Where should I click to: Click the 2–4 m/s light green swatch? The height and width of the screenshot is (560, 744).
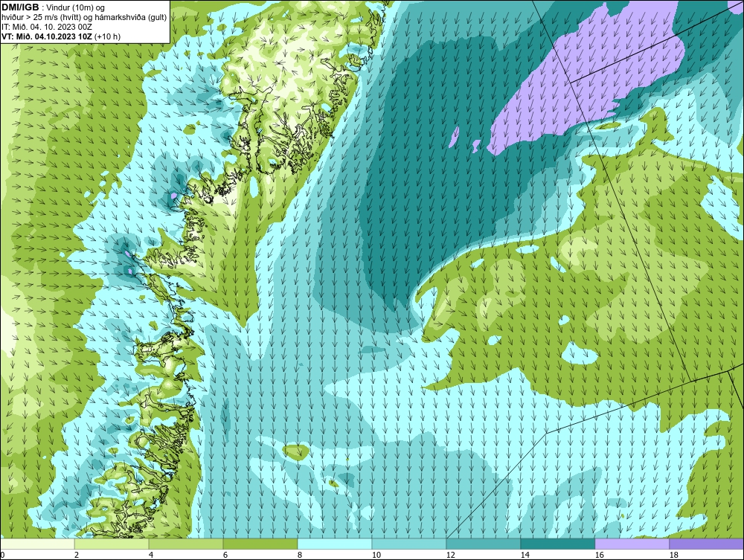(112, 544)
